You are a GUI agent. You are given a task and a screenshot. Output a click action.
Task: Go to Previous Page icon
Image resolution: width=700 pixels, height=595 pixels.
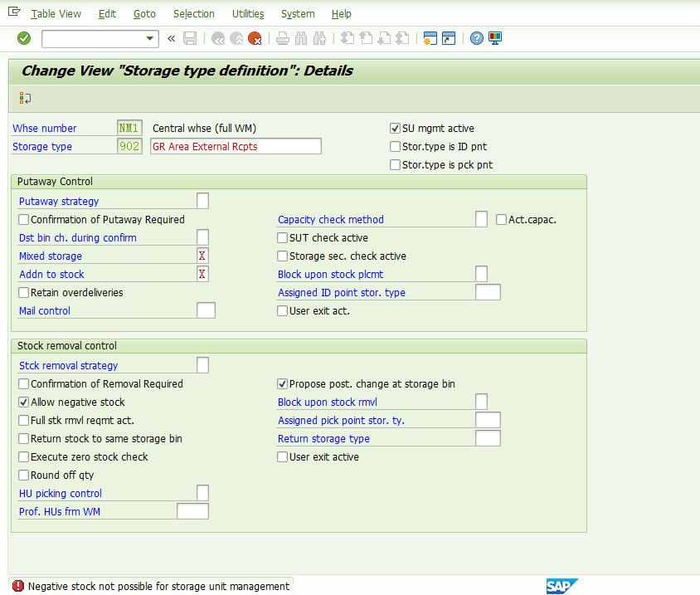(366, 38)
